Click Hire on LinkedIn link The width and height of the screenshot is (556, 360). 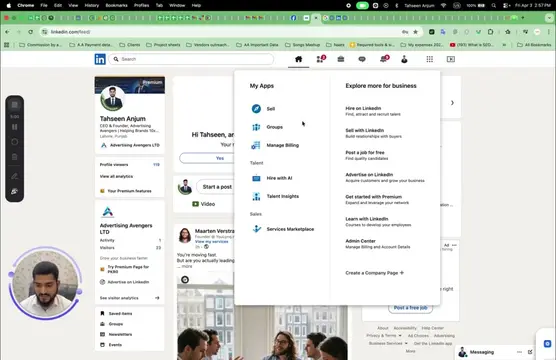(x=363, y=108)
